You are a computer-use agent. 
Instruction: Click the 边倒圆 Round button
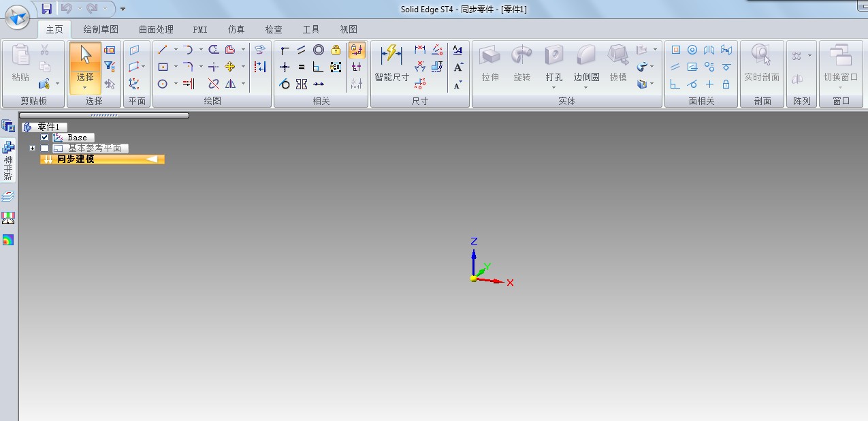pos(586,63)
